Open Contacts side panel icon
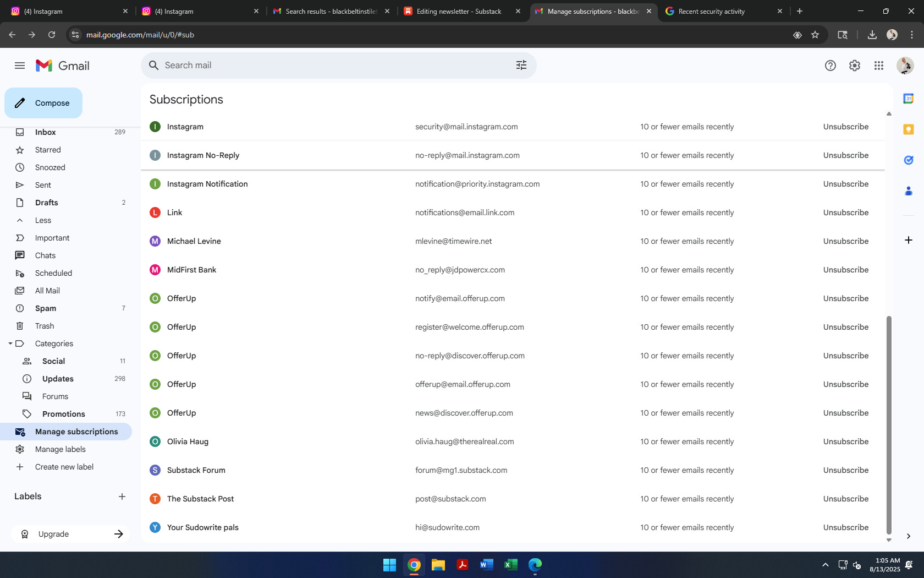The image size is (924, 578). pos(909,191)
